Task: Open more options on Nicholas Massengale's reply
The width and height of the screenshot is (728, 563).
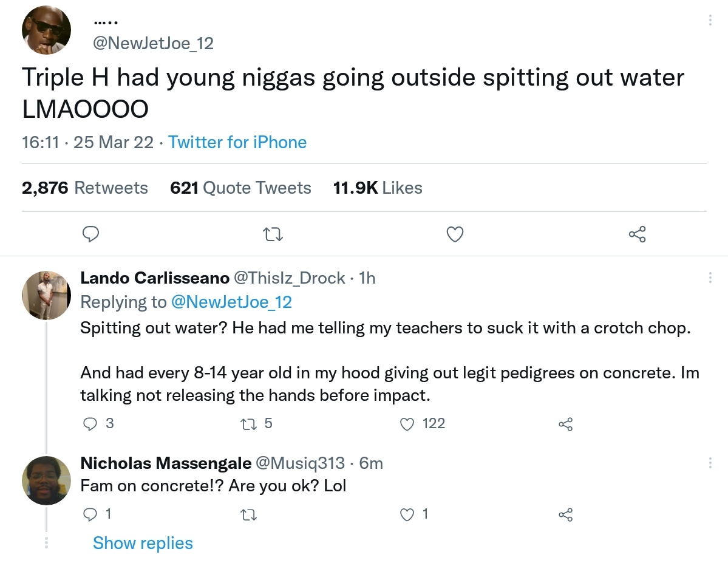Action: [710, 463]
